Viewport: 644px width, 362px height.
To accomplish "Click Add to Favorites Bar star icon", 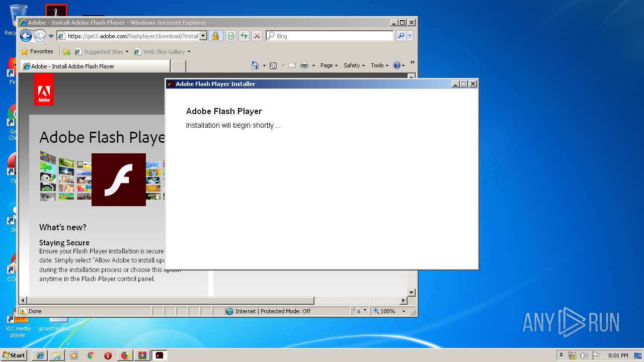I will click(66, 51).
